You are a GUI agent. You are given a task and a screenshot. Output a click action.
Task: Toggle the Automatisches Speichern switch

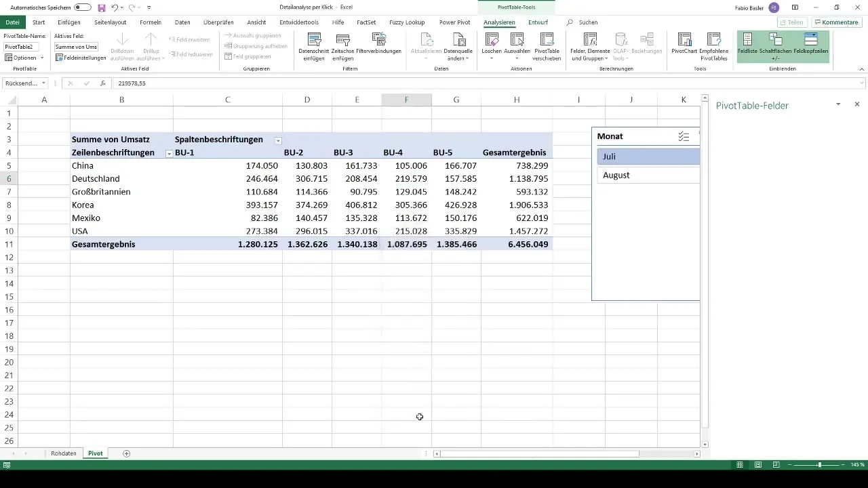[83, 7]
